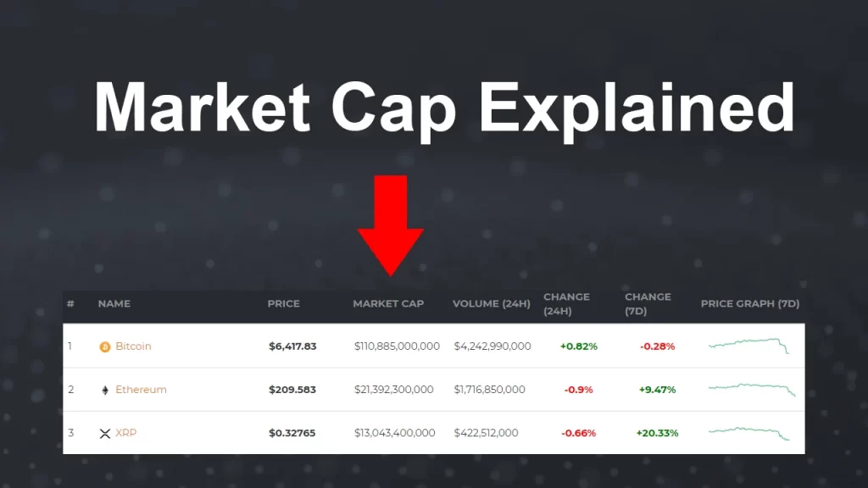Click the # column header symbol

pyautogui.click(x=70, y=303)
